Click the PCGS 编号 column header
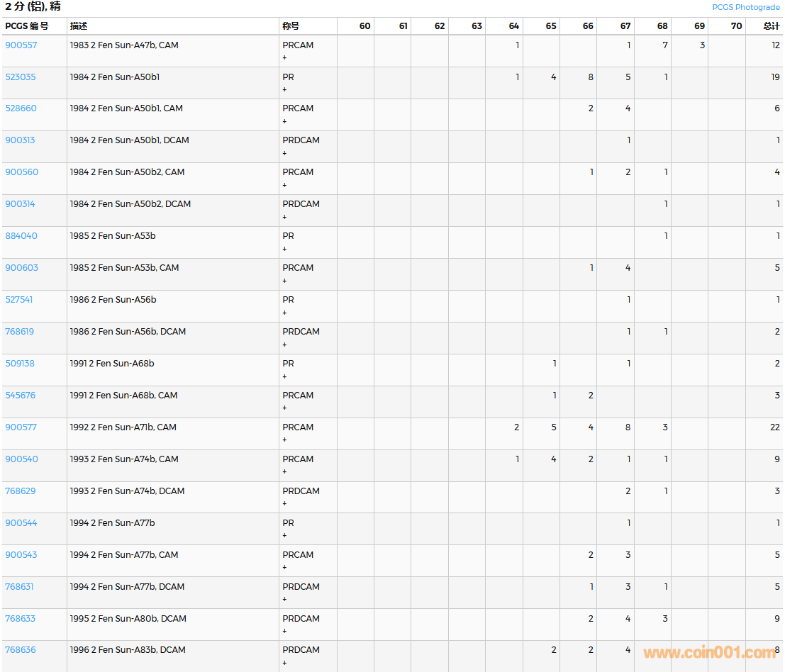The image size is (785, 672). pyautogui.click(x=27, y=26)
